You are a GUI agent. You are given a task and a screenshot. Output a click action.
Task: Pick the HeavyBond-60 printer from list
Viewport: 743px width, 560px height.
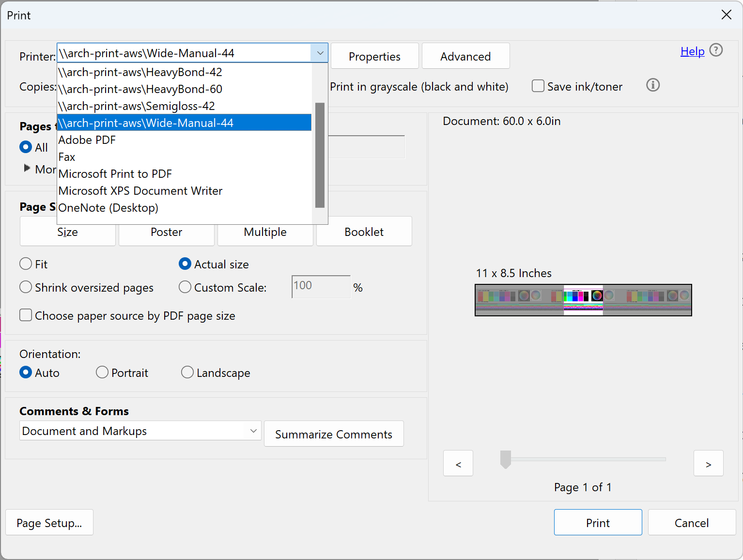pyautogui.click(x=140, y=89)
